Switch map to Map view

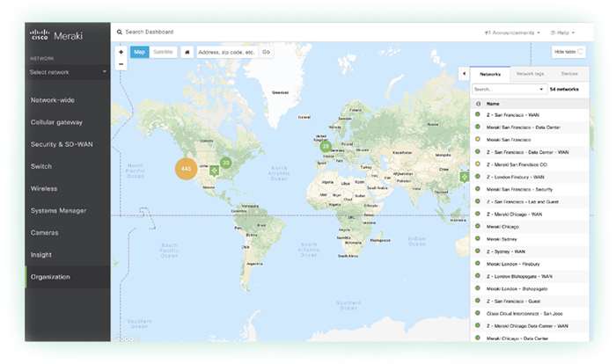coord(139,52)
